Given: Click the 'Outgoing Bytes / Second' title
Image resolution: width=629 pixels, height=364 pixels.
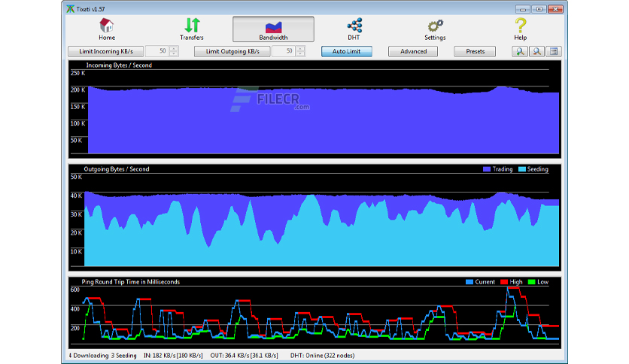Looking at the screenshot, I should pyautogui.click(x=117, y=169).
